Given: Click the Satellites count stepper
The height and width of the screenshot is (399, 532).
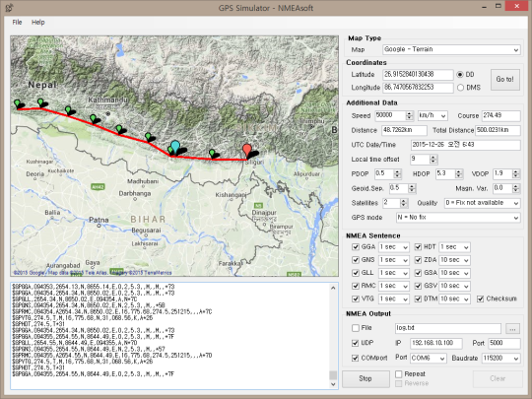Looking at the screenshot, I should [403, 203].
